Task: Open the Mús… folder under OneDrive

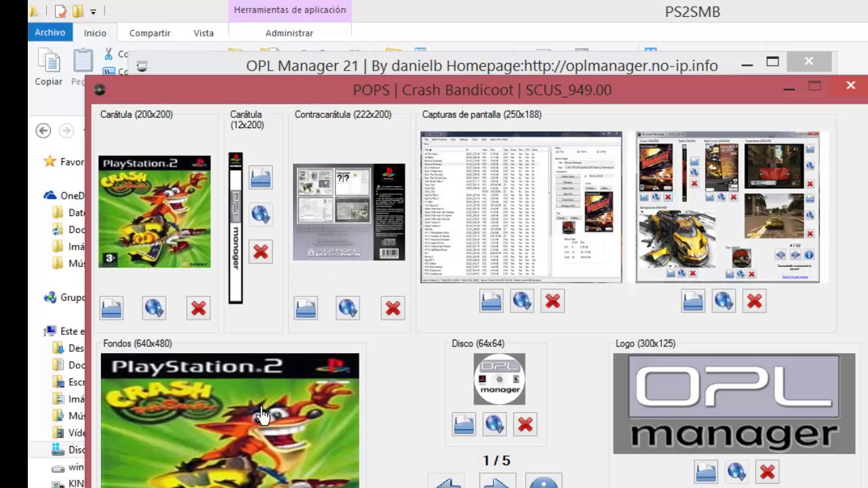Action: pos(68,264)
